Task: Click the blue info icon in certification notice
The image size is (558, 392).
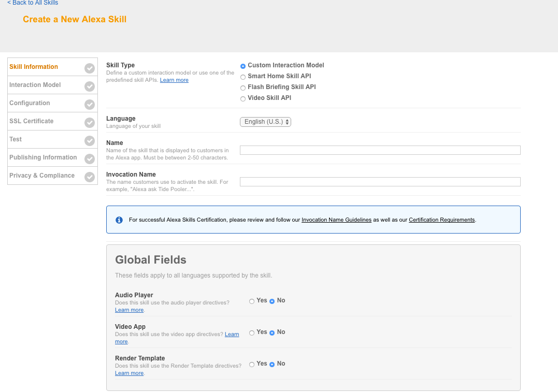Action: point(119,220)
